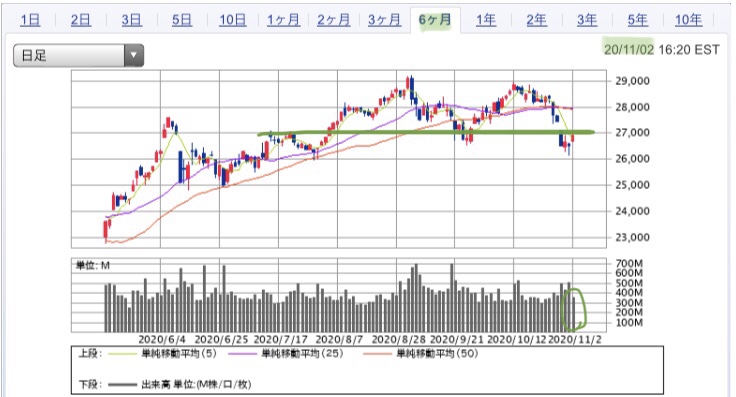736x397 pixels.
Task: Click the dropdown arrow beside 日足
Action: tap(134, 55)
